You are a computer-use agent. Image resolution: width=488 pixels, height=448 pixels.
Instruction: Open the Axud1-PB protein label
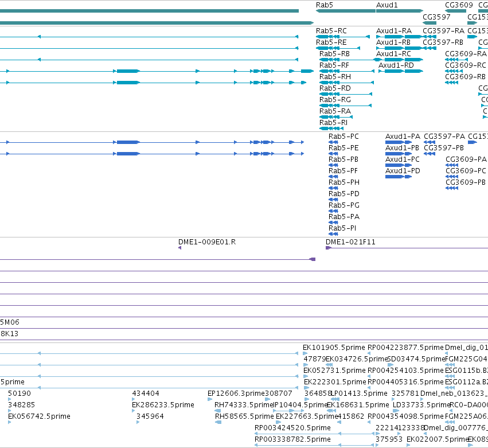click(402, 148)
